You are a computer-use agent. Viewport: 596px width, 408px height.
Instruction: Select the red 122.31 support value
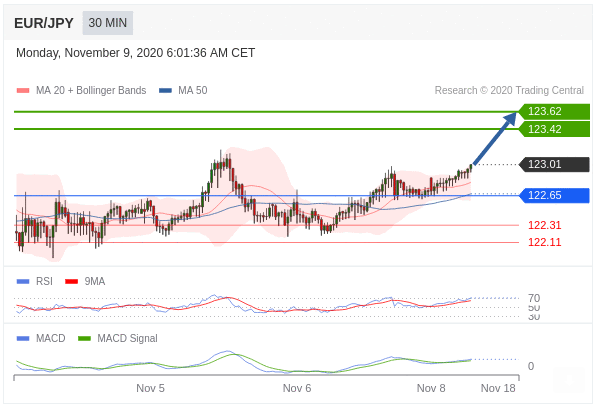coord(544,225)
